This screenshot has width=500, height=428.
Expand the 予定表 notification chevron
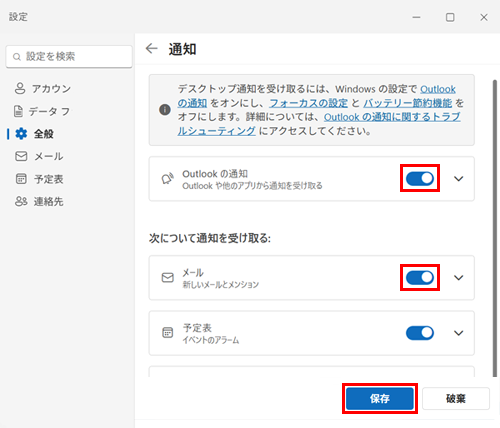(459, 333)
